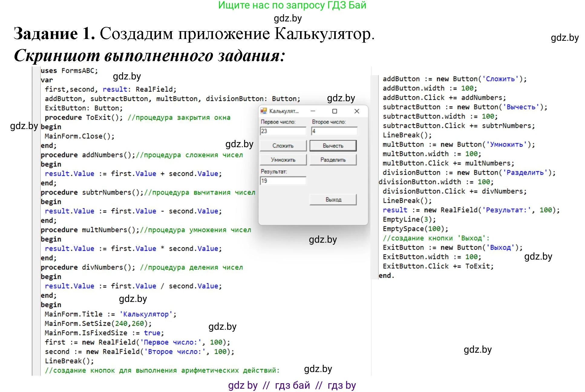Click the 'MainForm.Close();' code line

80,136
